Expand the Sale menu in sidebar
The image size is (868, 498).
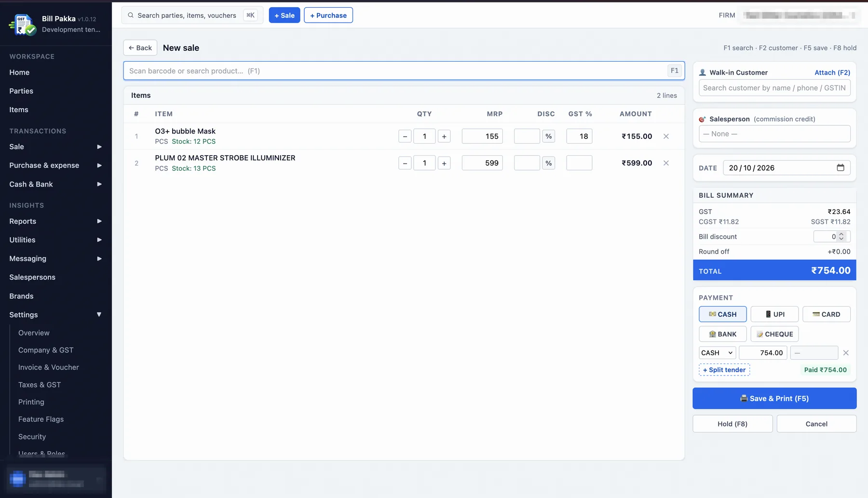[56, 147]
